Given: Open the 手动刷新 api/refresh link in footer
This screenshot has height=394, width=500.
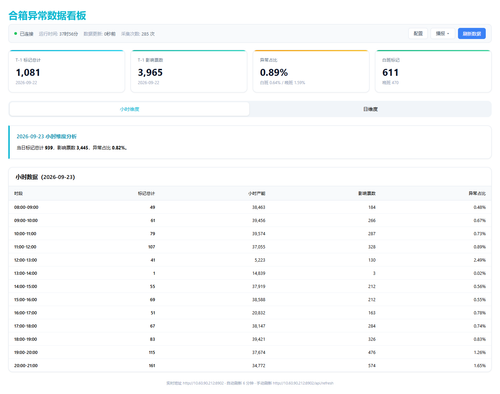Looking at the screenshot, I should (x=303, y=383).
